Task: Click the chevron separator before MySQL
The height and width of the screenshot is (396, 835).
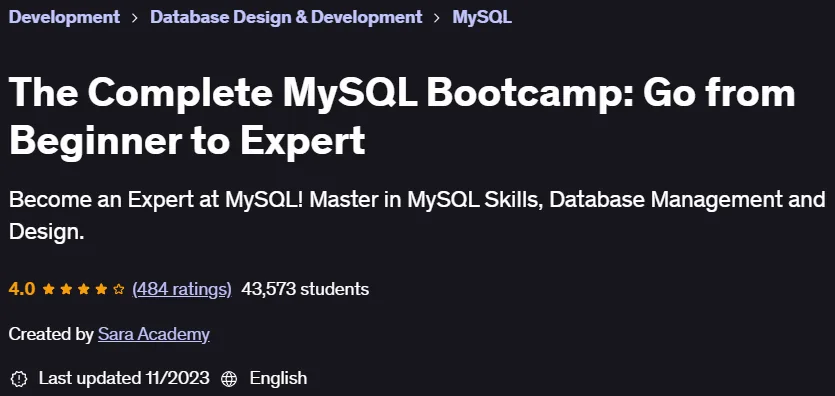Action: 437,18
